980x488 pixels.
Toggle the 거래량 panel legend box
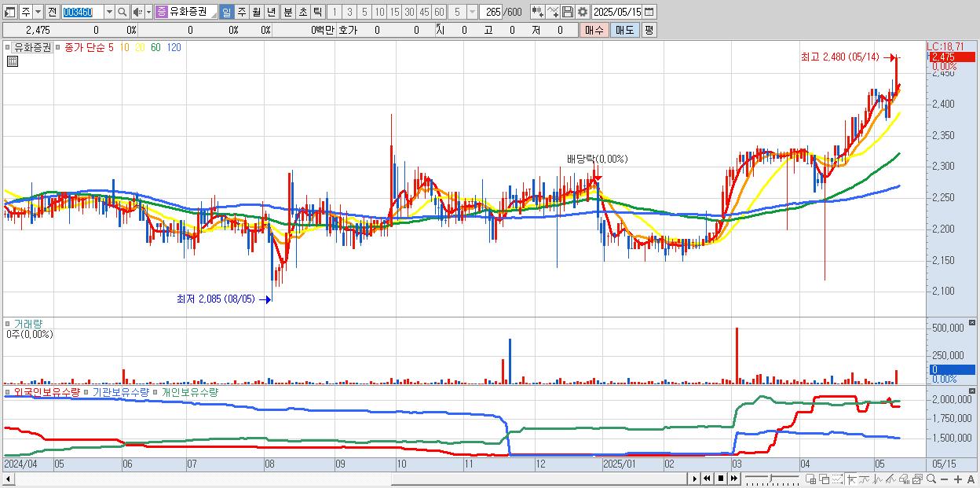(x=8, y=323)
